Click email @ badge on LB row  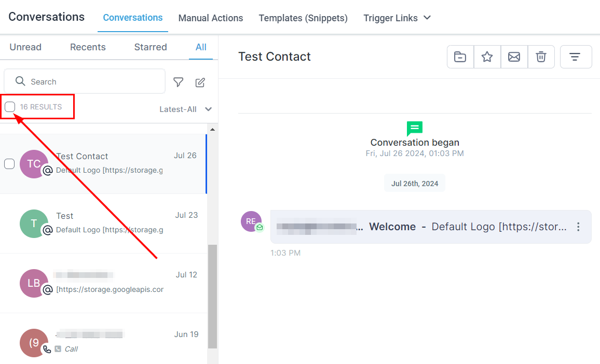(47, 289)
